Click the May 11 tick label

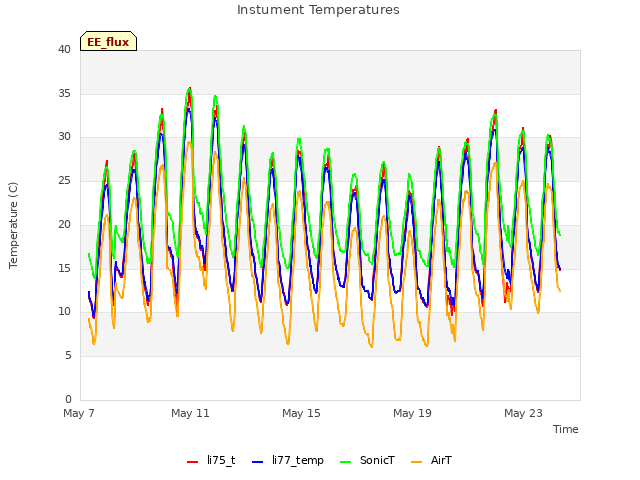(x=190, y=413)
